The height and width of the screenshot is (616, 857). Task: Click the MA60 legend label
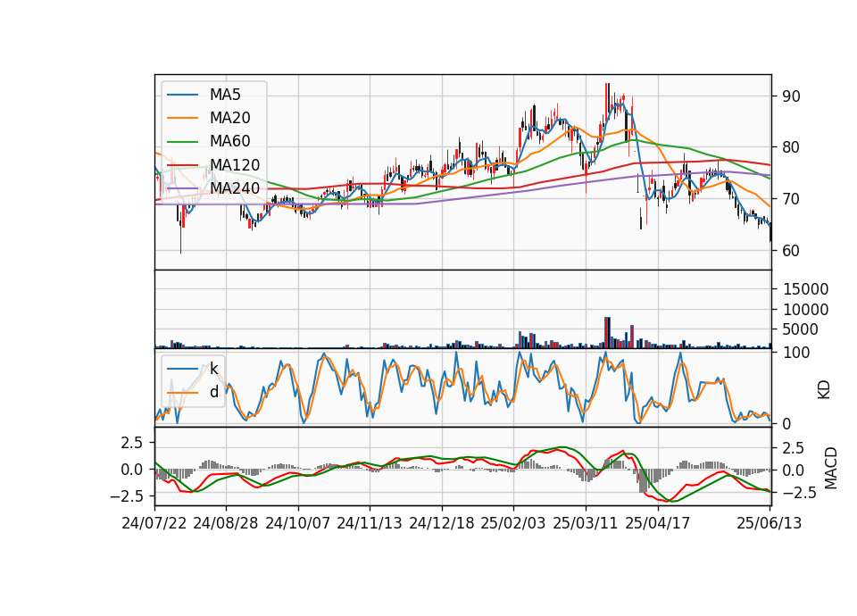click(x=229, y=142)
